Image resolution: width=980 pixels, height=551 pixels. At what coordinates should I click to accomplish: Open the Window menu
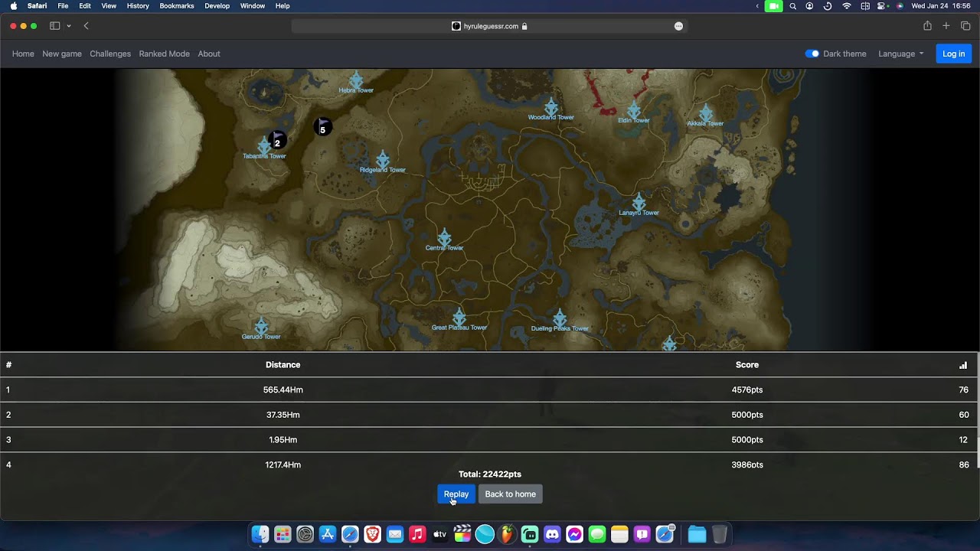pyautogui.click(x=253, y=6)
